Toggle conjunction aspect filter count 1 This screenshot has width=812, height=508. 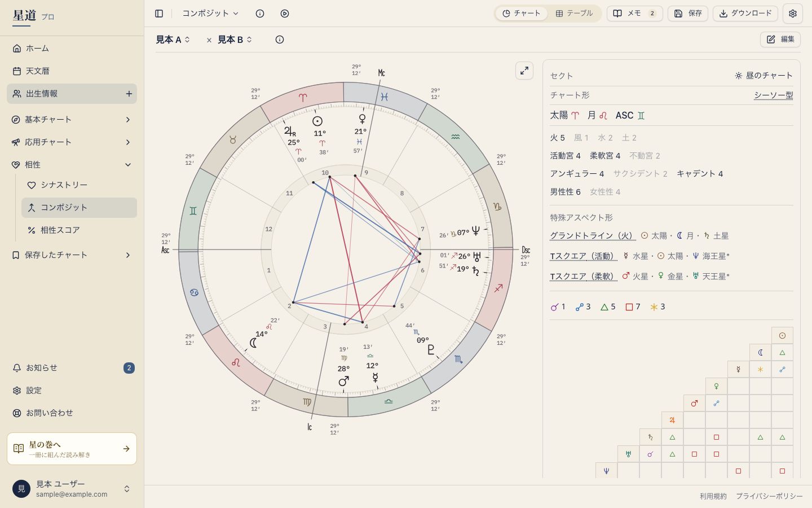tap(558, 307)
